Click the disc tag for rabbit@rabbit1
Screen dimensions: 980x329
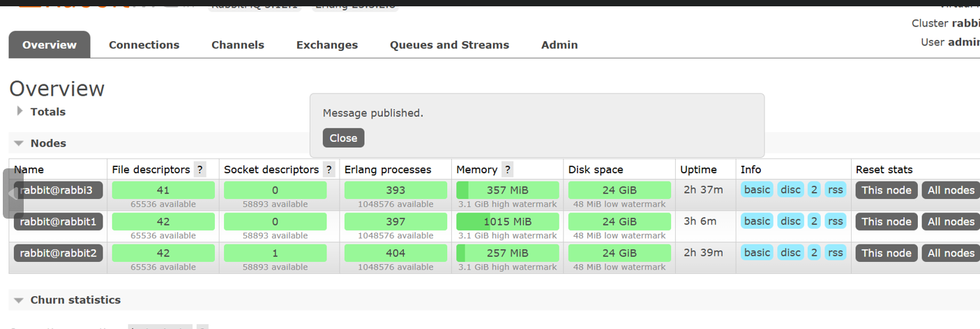790,221
